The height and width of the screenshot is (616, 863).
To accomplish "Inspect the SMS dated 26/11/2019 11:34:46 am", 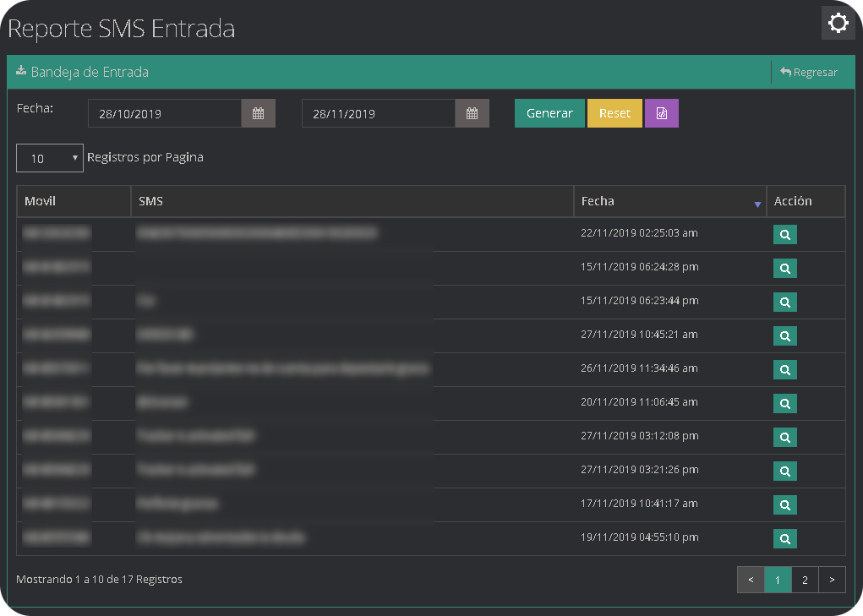I will point(784,370).
